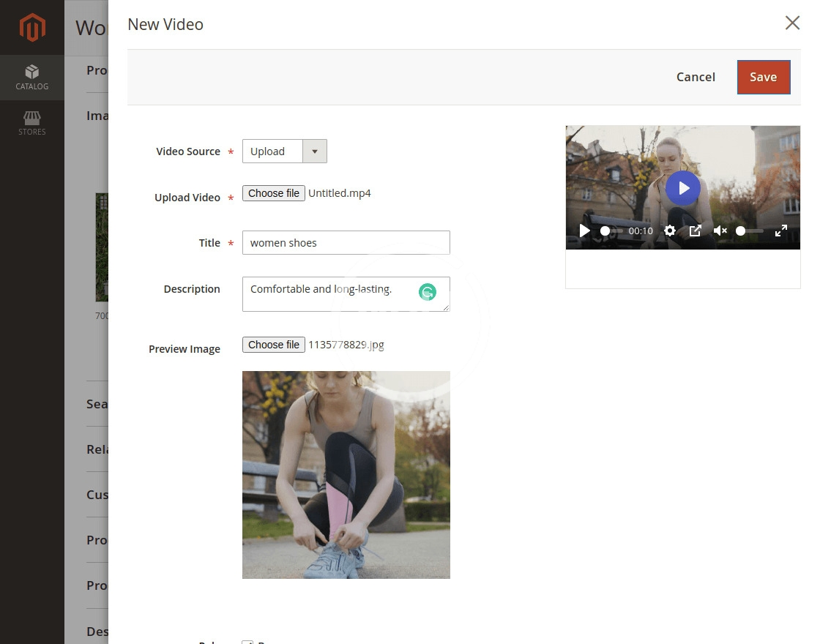Click the video progress seek bar
The height and width of the screenshot is (644, 820).
click(611, 231)
